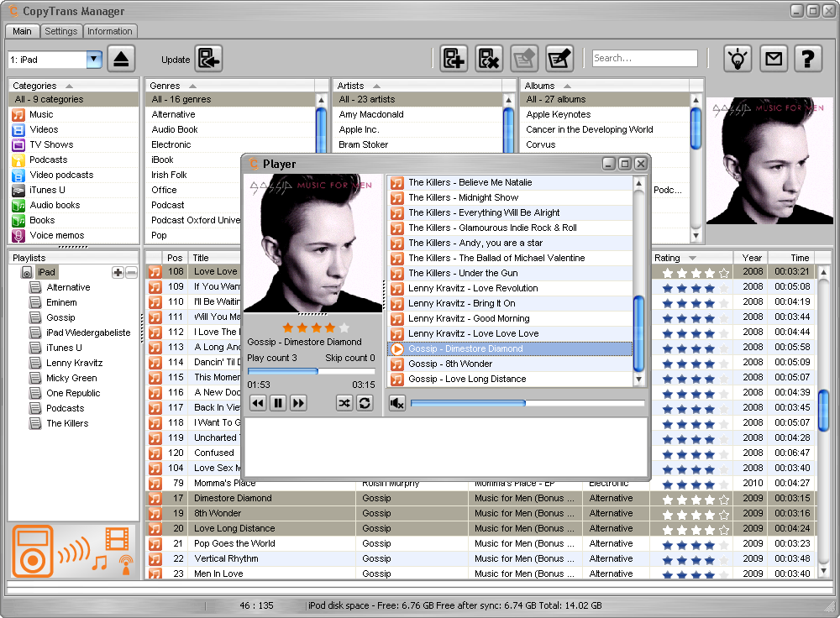
Task: Mute the Player volume speaker icon
Action: pyautogui.click(x=397, y=403)
